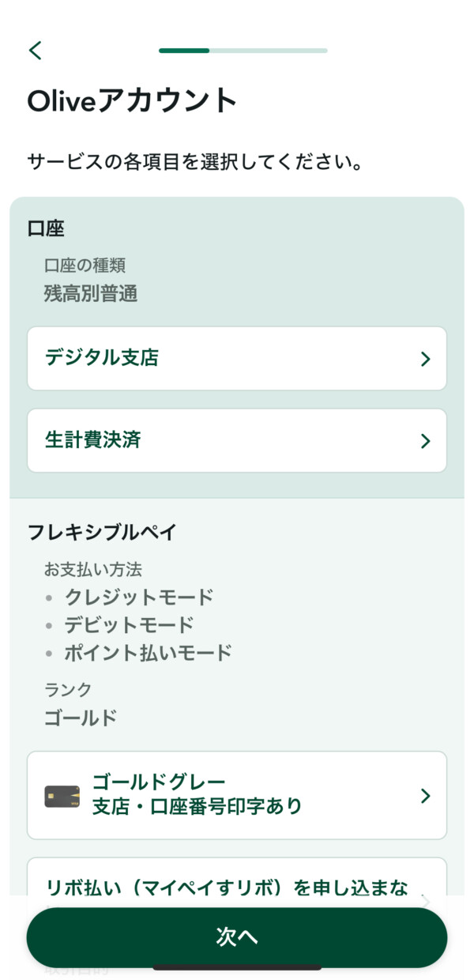This screenshot has height=980, width=474.
Task: Tap the back arrow icon
Action: point(35,51)
